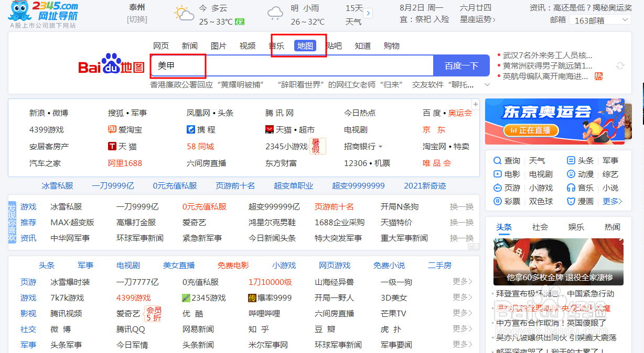Click the 查询 magnifier icon

(x=498, y=160)
